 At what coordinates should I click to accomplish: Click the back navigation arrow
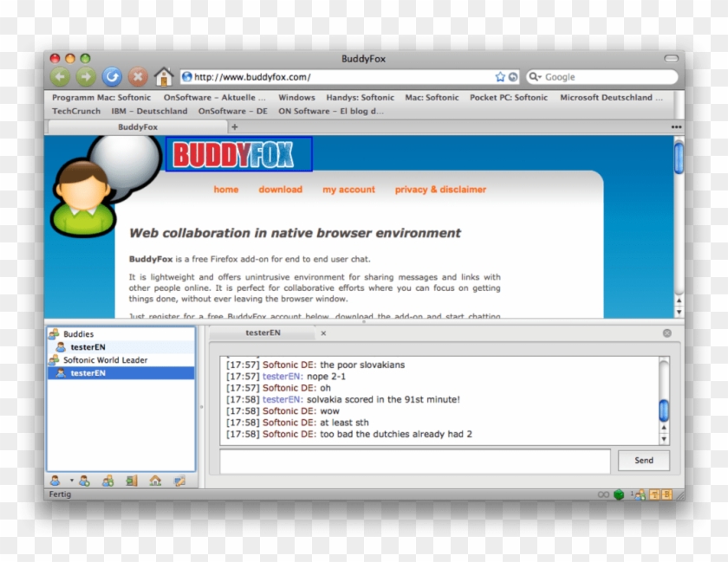(x=59, y=76)
